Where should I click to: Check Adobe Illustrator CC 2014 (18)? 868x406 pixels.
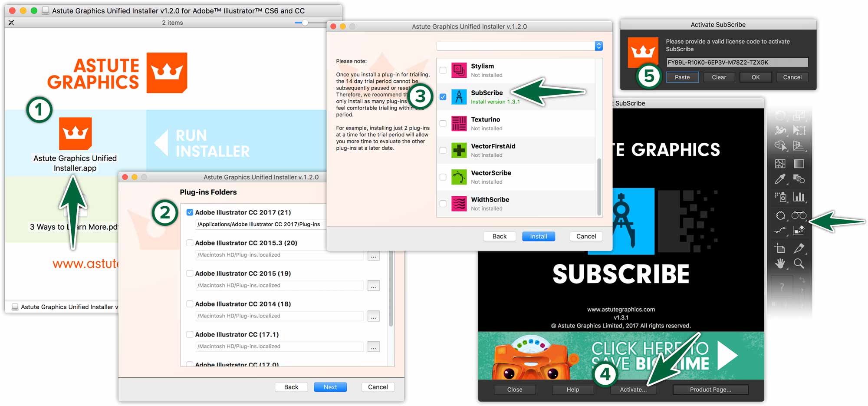[190, 304]
